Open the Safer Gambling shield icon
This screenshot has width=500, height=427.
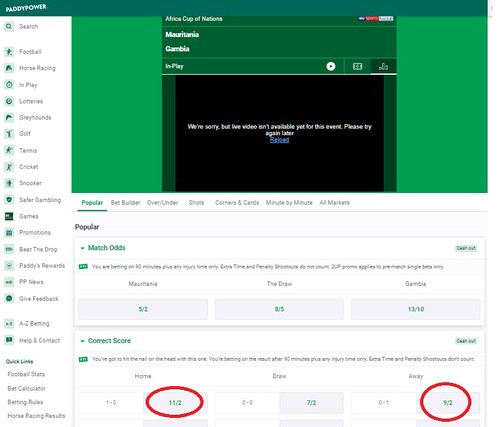[x=9, y=200]
